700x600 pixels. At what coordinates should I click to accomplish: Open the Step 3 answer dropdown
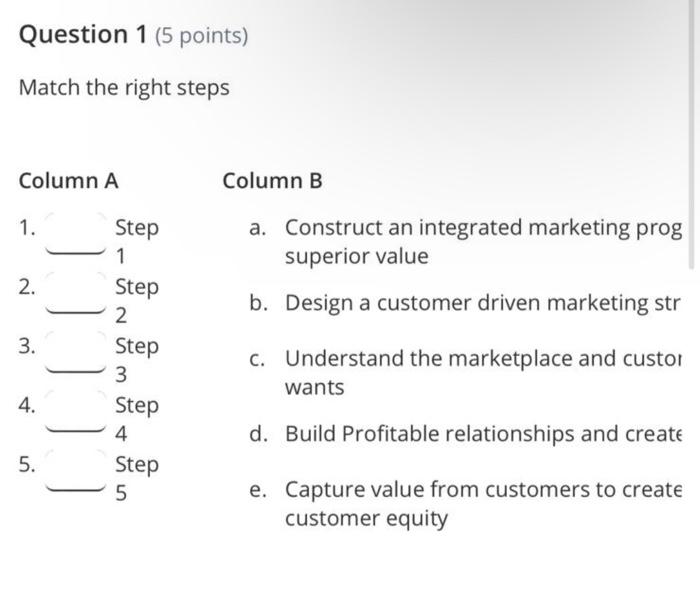coord(76,352)
